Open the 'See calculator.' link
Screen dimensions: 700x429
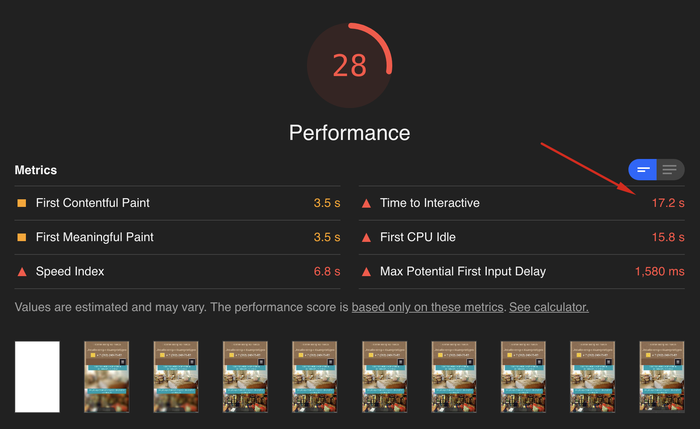(x=549, y=307)
